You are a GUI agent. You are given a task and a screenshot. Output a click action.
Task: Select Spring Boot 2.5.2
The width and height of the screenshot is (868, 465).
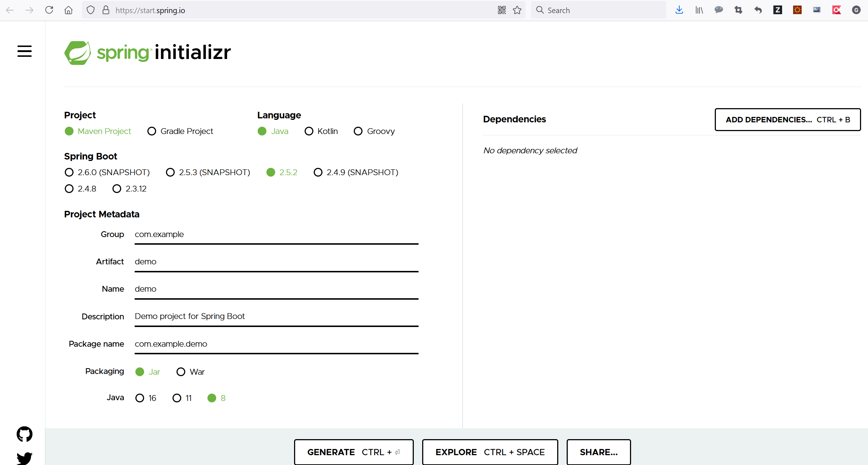(282, 172)
